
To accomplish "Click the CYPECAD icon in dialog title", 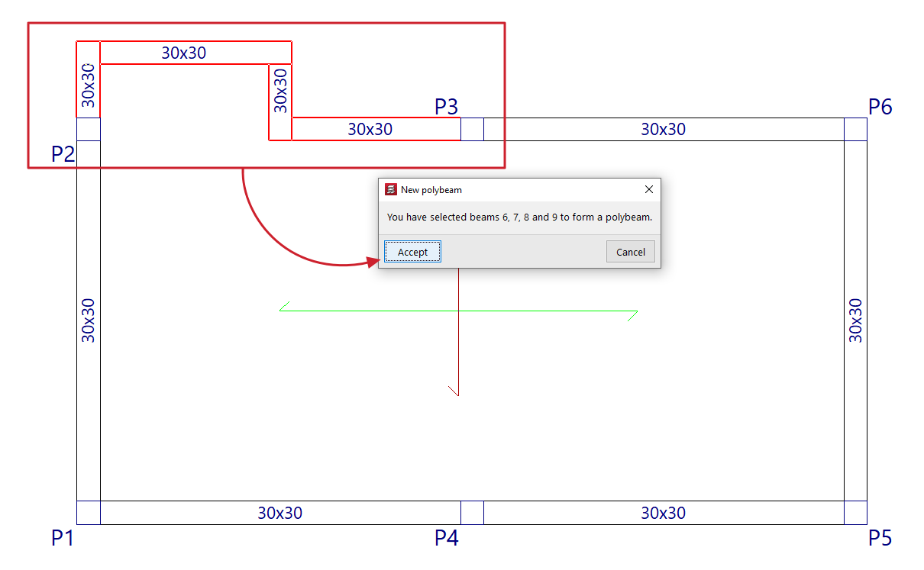I will (391, 189).
